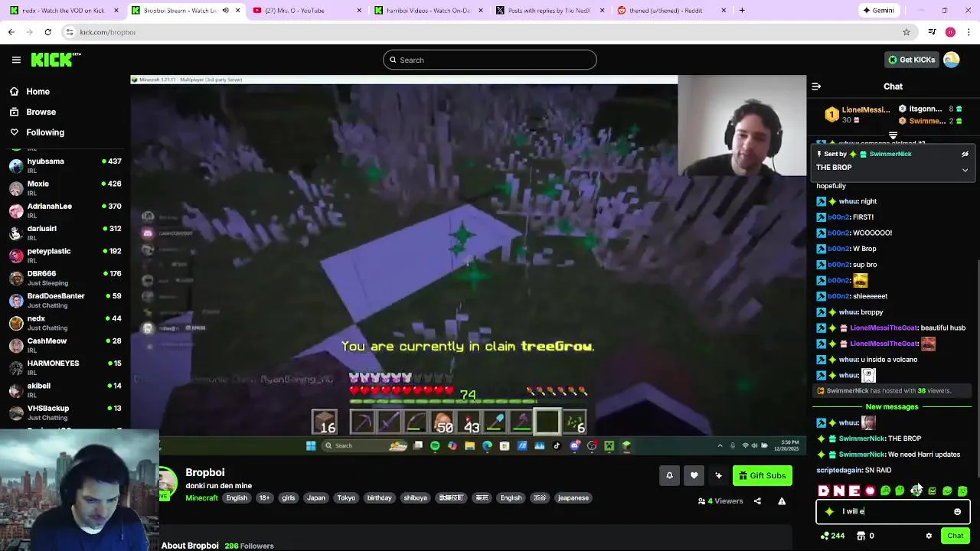This screenshot has width=980, height=551.
Task: Collapse the gift leaderboard handle
Action: coord(893,135)
